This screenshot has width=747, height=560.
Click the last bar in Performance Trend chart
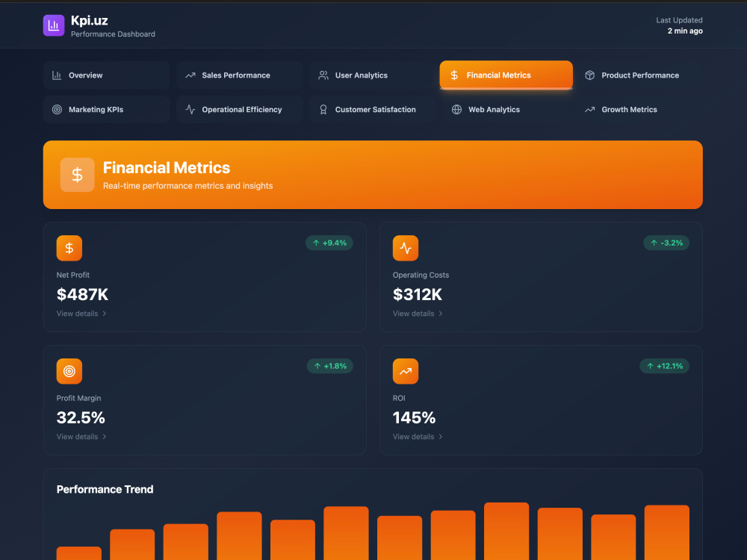coord(666,532)
